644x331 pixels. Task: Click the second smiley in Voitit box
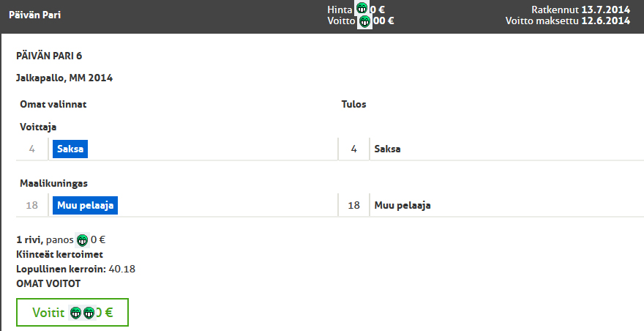point(89,313)
